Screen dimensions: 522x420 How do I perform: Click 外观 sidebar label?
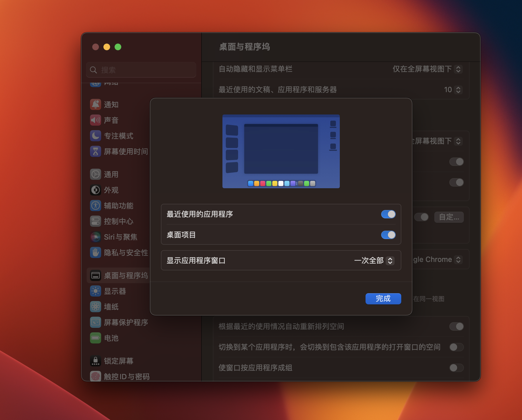pyautogui.click(x=111, y=190)
